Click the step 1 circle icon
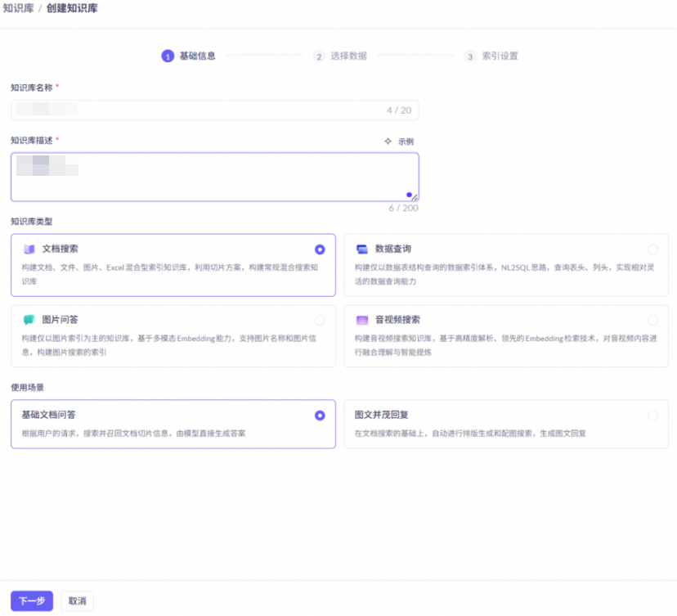 [x=168, y=56]
